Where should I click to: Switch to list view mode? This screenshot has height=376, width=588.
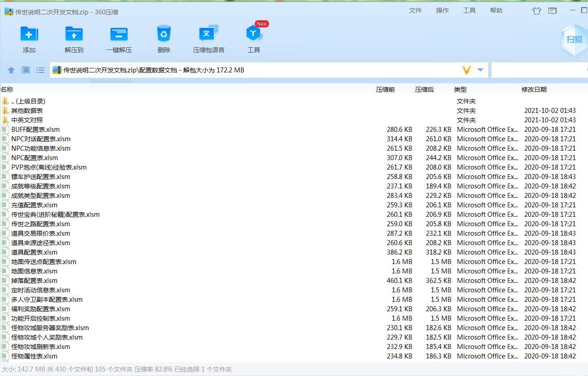tap(40, 70)
